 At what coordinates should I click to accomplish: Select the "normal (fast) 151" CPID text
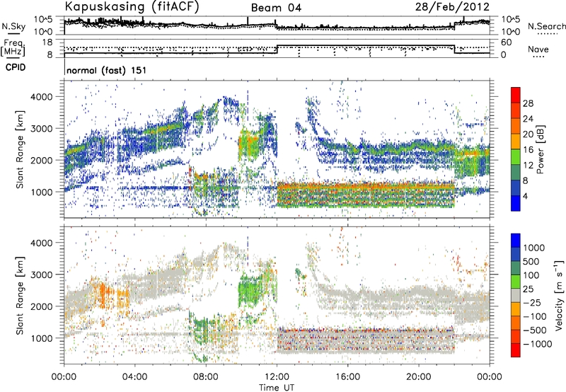coord(107,70)
